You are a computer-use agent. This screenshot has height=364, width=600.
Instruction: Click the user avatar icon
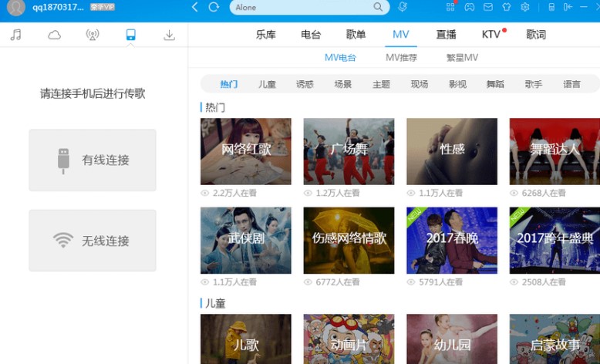(16, 7)
